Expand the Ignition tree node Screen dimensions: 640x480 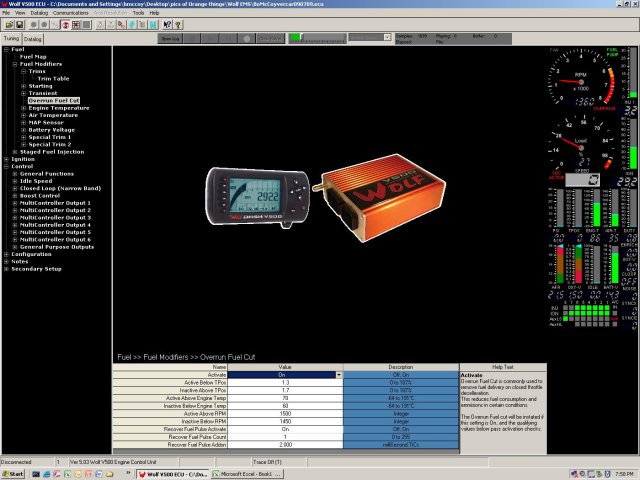6,158
